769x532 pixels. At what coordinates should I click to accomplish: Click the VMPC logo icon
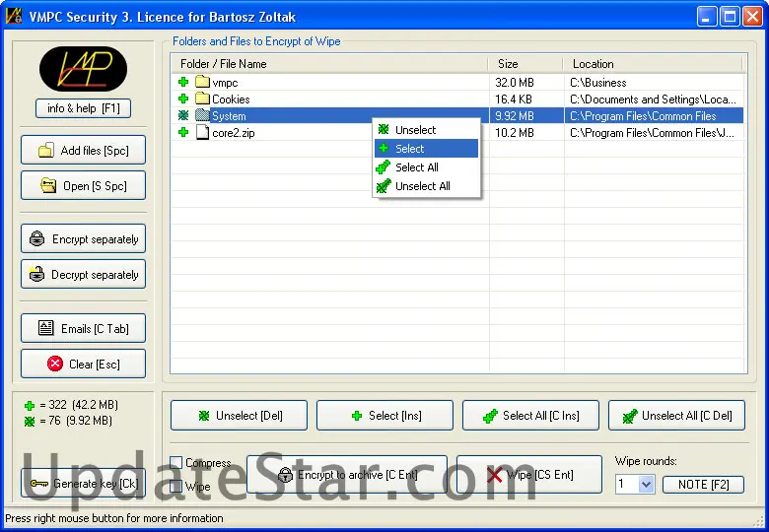pos(83,69)
